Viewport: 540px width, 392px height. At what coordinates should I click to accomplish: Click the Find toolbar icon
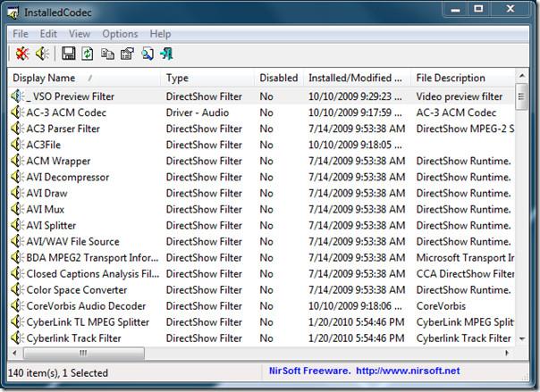147,54
